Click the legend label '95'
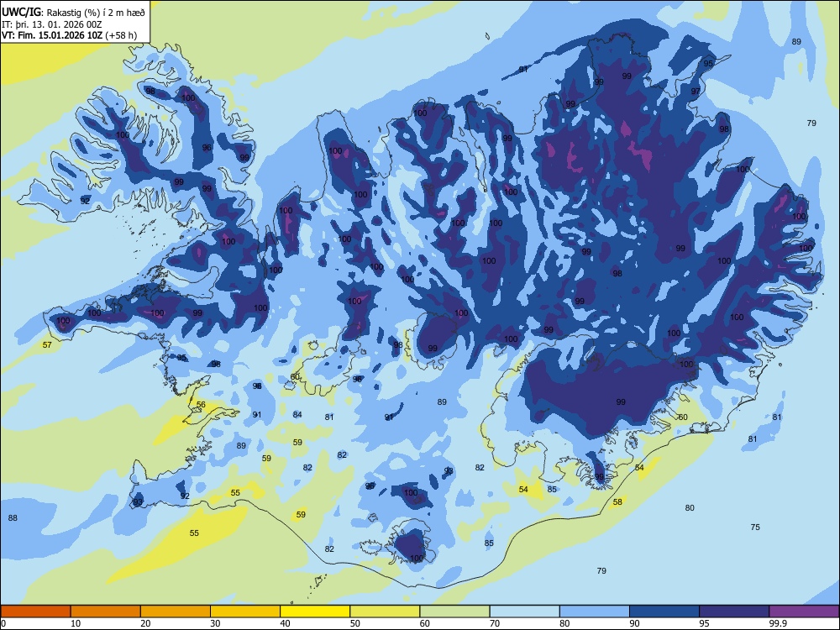This screenshot has height=630, width=840. [x=704, y=623]
